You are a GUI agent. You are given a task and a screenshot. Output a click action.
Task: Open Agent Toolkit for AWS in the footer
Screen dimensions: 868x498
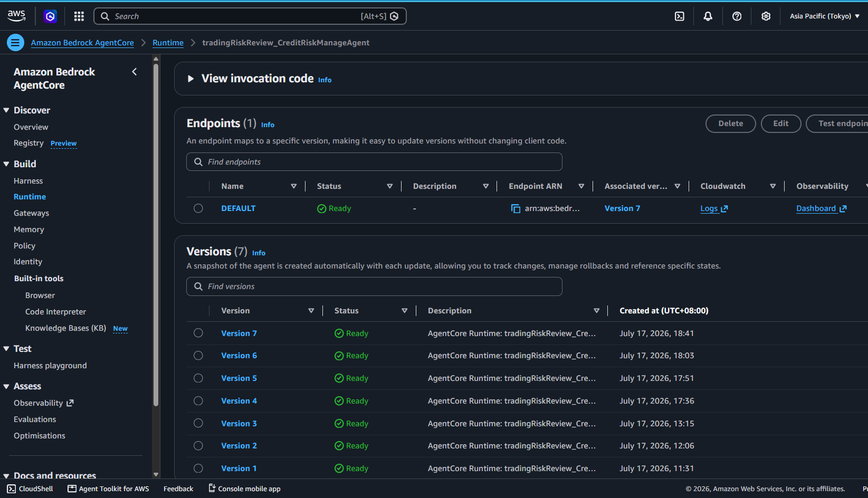pos(109,489)
